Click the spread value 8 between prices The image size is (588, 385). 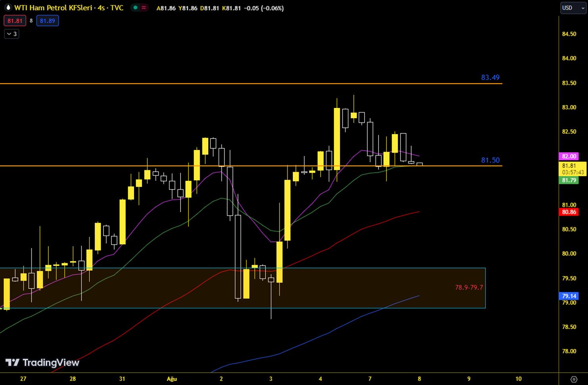pos(31,21)
